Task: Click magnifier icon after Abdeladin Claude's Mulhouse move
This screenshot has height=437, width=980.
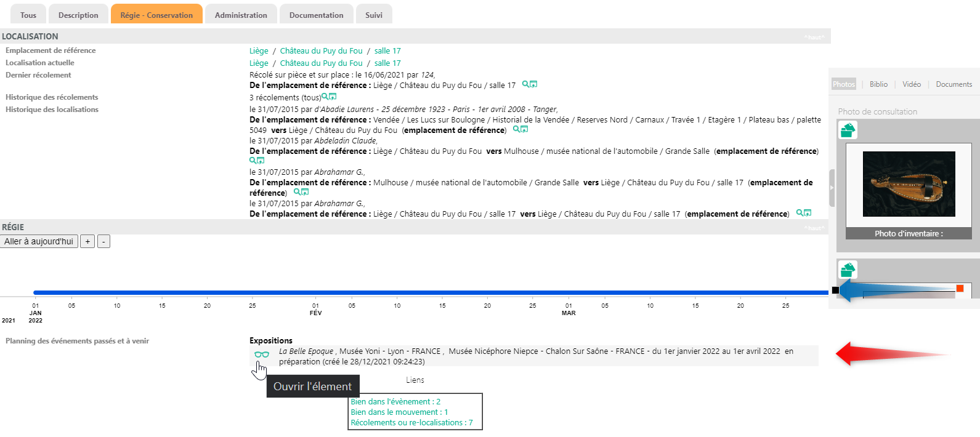Action: point(253,161)
